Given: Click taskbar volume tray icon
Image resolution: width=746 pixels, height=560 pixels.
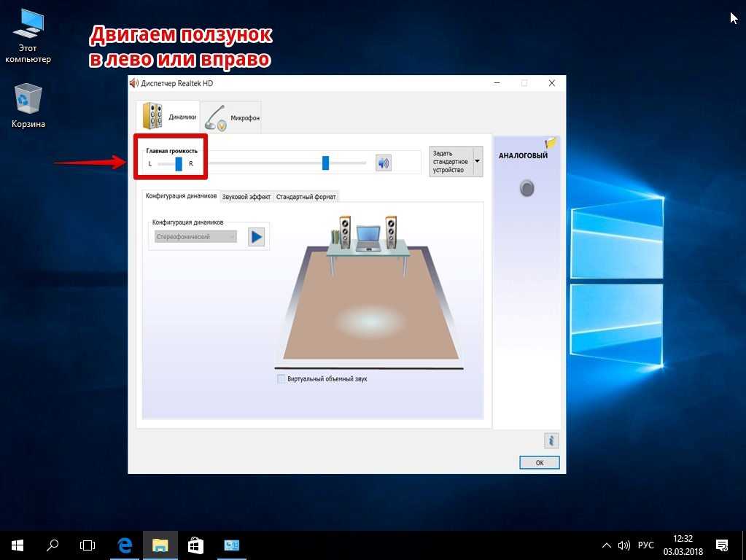Looking at the screenshot, I should (x=624, y=545).
